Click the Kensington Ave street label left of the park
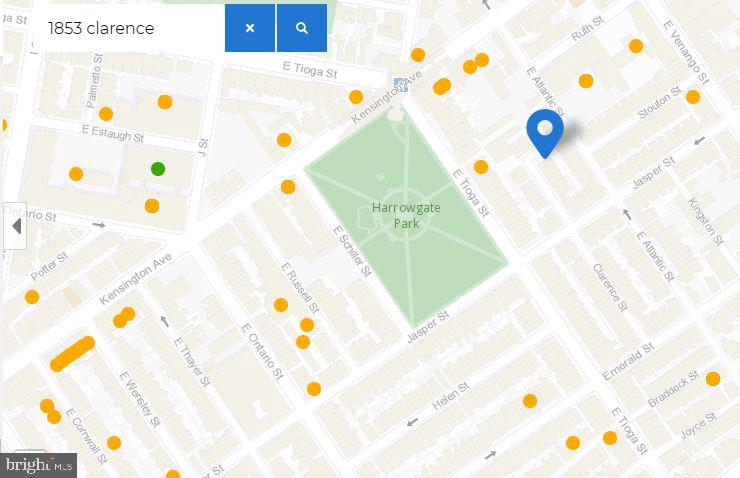The width and height of the screenshot is (740, 478). coord(149,267)
